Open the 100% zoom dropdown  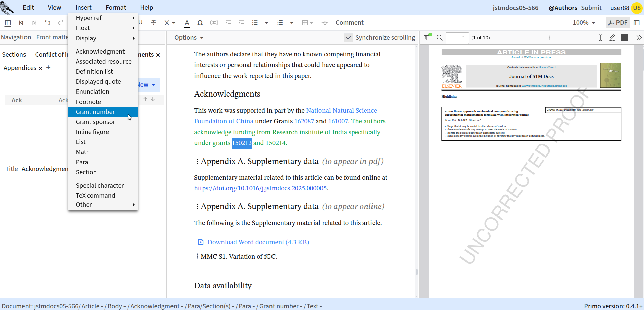[584, 23]
